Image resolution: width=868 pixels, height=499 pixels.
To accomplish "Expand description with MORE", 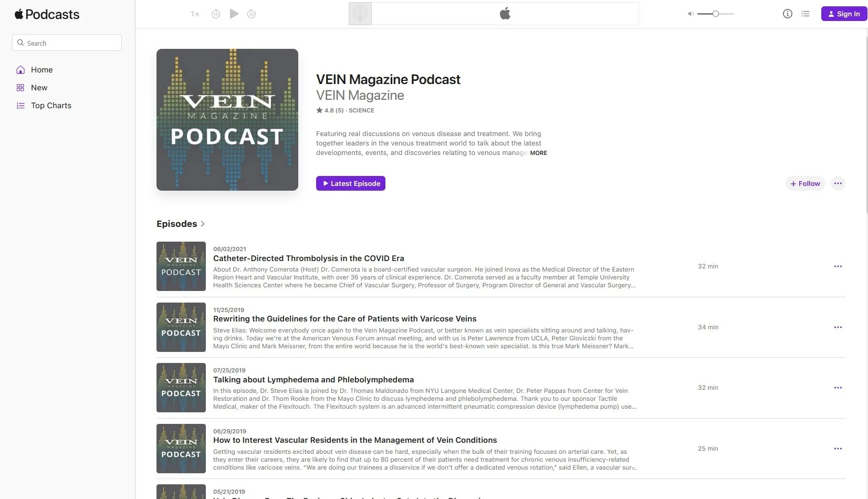I will pos(538,153).
